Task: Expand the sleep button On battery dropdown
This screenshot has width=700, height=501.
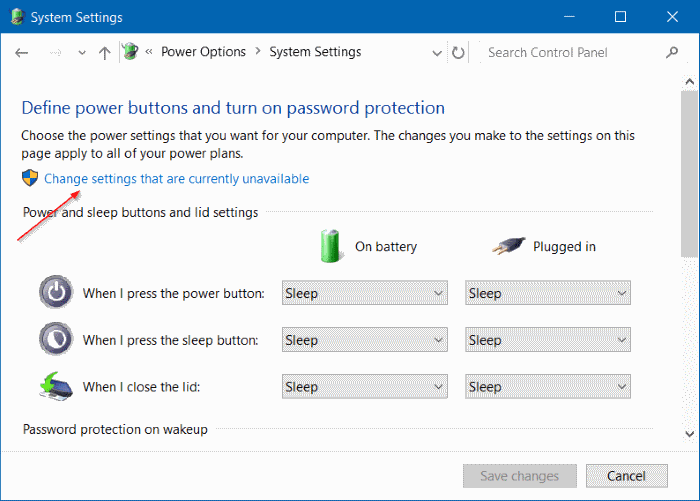Action: 364,340
